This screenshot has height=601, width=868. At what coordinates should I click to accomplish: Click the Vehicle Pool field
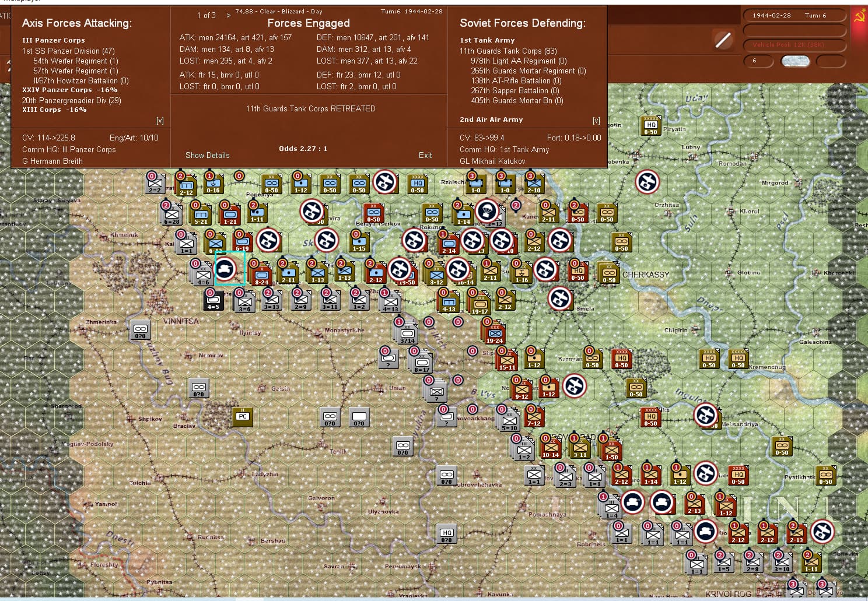pos(795,45)
